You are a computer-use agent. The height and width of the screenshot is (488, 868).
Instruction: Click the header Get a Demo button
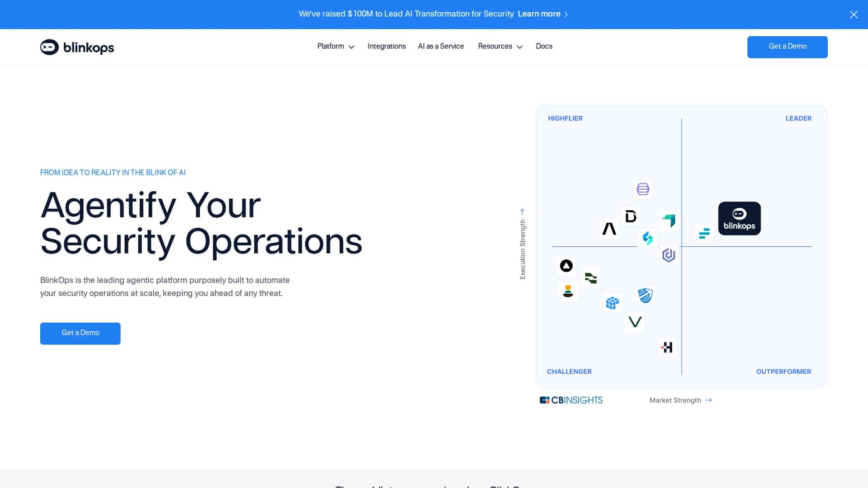coord(787,47)
